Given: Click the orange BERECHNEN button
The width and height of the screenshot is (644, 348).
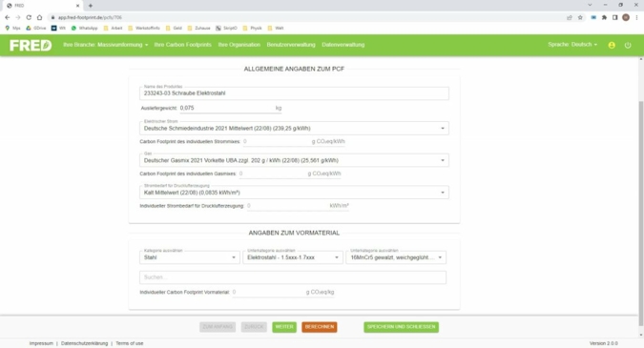Looking at the screenshot, I should tap(319, 327).
